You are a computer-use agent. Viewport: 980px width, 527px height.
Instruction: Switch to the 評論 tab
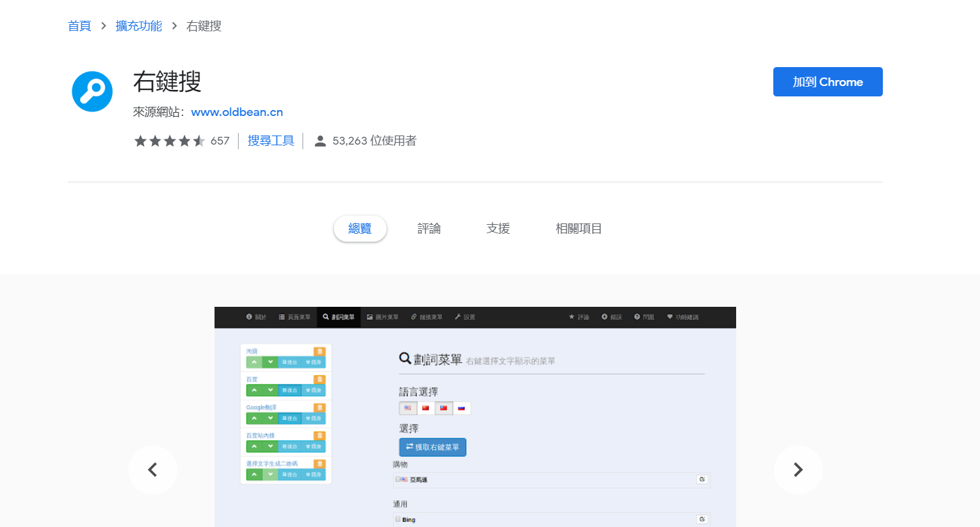[x=429, y=229]
